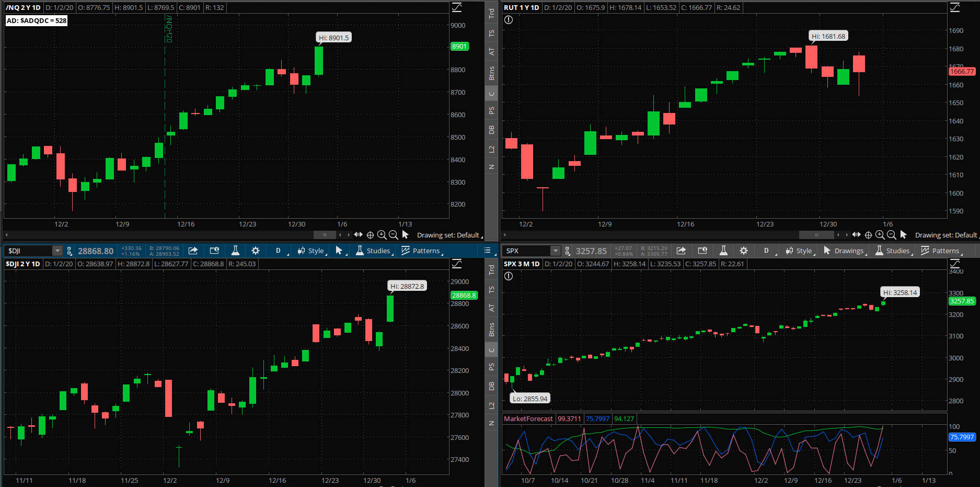The width and height of the screenshot is (980, 487).
Task: Open the SPX toolbar folder-info icon
Action: [702, 251]
